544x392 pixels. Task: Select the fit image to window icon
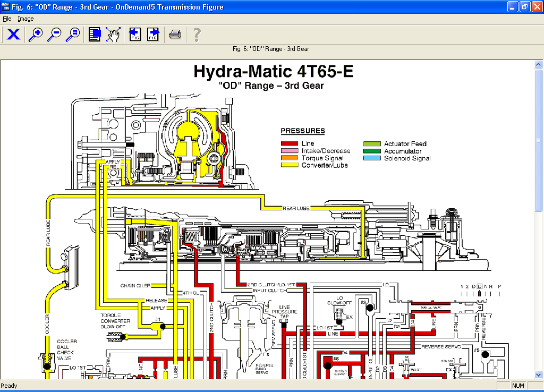[x=95, y=35]
